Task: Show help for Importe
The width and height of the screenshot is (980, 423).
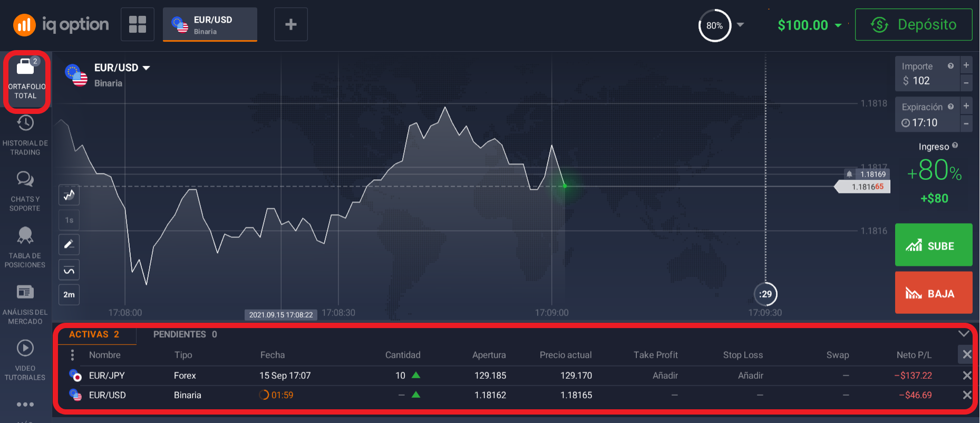Action: (950, 66)
